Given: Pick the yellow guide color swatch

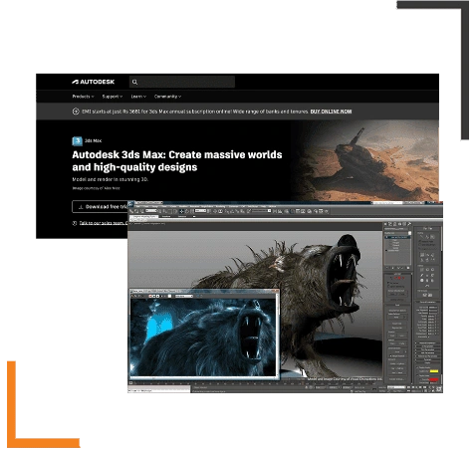Looking at the screenshot, I should pyautogui.click(x=434, y=371).
